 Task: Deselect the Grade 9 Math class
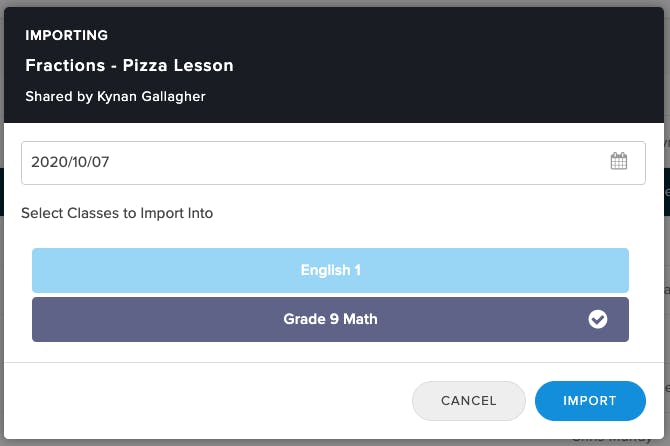click(330, 320)
